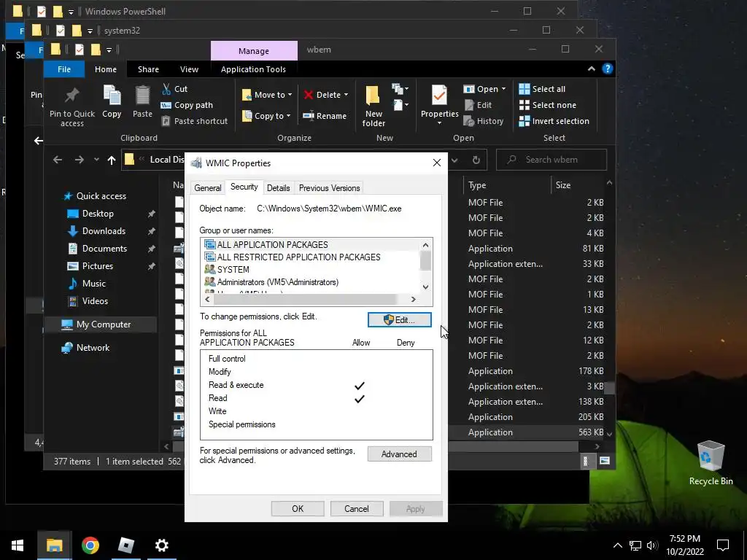
Task: Open Desktop in Quick access
Action: pyautogui.click(x=98, y=214)
